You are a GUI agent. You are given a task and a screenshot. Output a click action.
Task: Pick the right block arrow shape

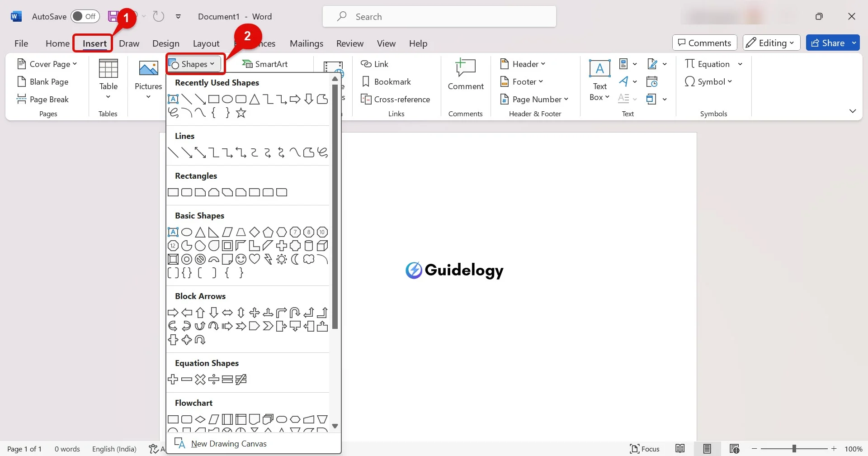pos(173,313)
